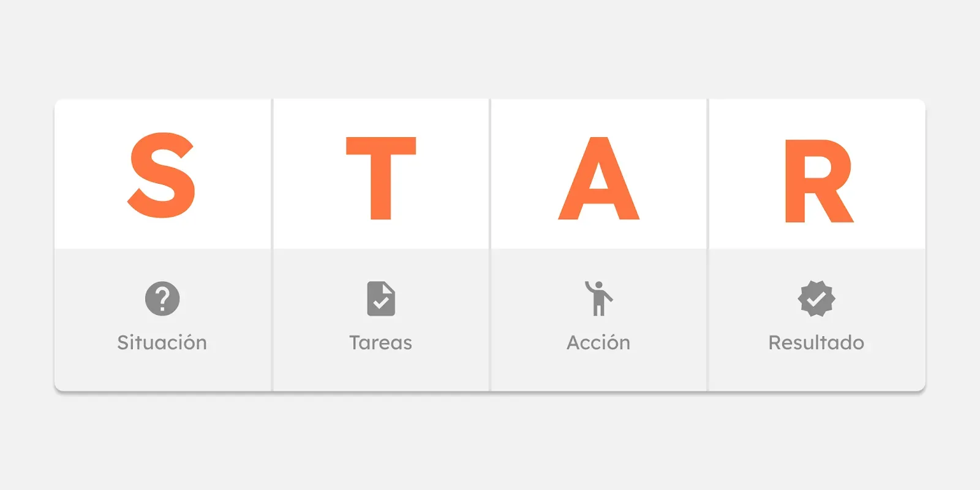Click the Situación label

coord(162,342)
